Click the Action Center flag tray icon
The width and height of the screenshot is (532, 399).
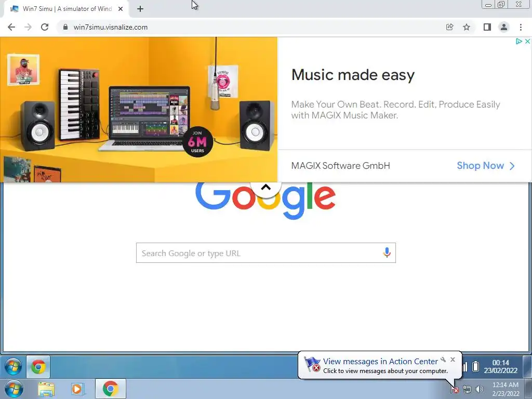coord(454,390)
